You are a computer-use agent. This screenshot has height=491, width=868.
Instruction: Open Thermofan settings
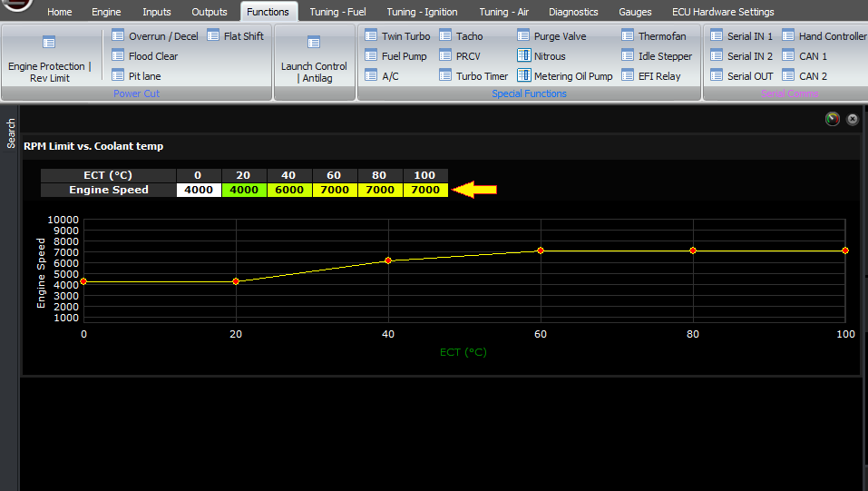653,36
